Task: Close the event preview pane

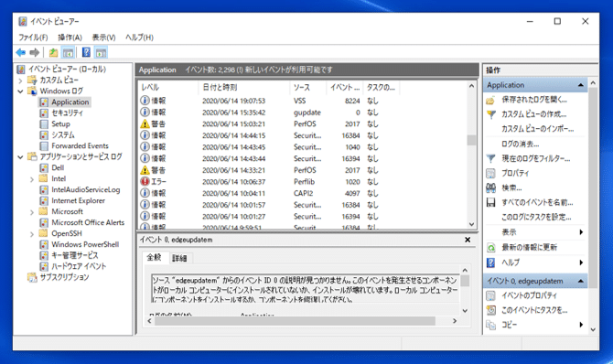Action: [x=468, y=240]
